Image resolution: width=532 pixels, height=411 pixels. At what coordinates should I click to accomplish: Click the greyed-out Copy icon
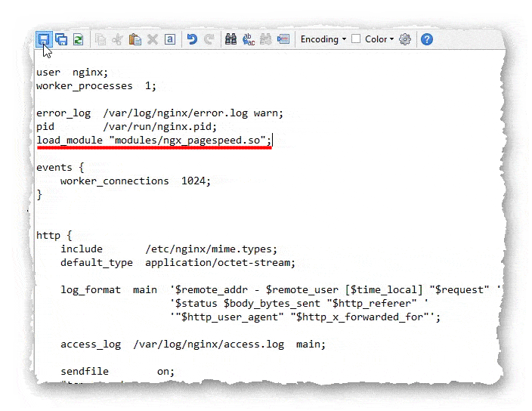point(101,39)
